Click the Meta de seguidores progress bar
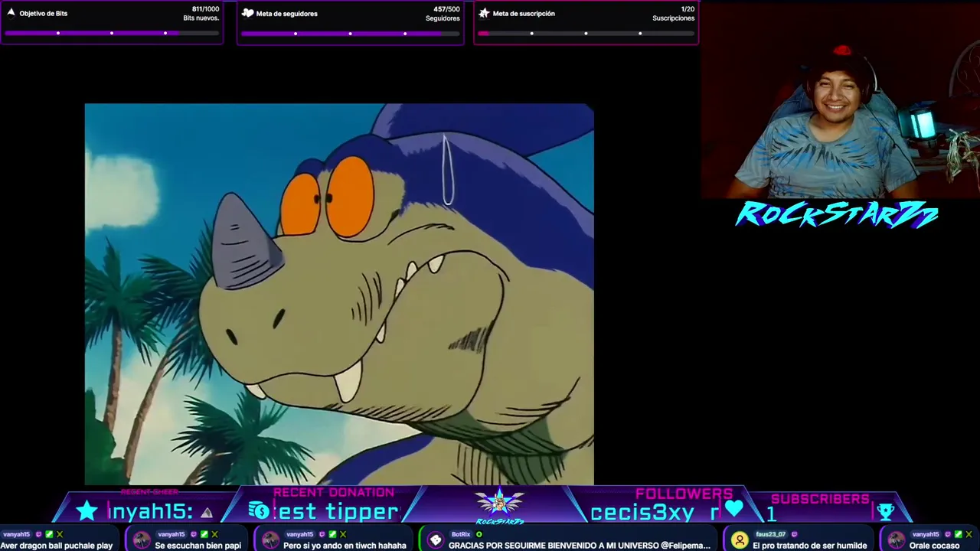The height and width of the screenshot is (551, 980). pyautogui.click(x=350, y=33)
